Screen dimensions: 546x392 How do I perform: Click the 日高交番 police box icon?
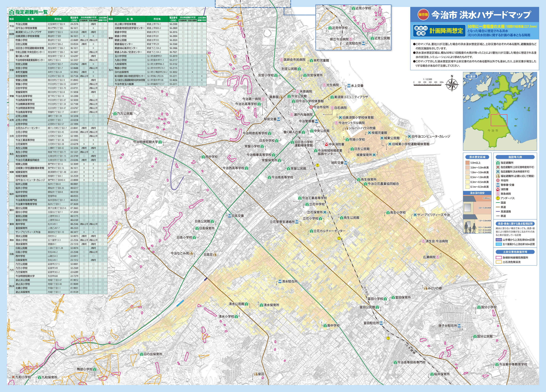pos(230,216)
